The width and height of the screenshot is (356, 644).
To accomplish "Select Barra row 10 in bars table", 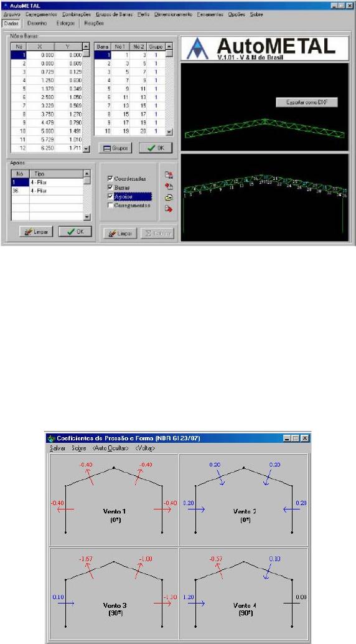I will [129, 132].
